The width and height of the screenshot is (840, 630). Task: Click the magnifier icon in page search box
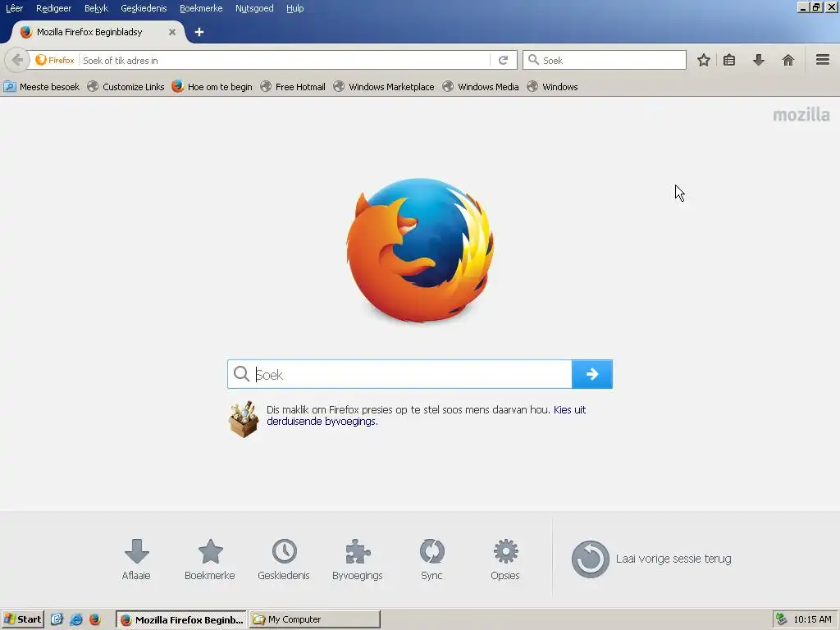tap(242, 374)
